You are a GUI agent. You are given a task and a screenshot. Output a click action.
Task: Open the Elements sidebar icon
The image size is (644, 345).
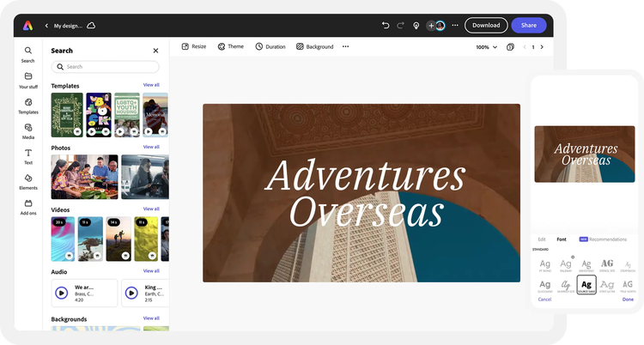(x=28, y=178)
